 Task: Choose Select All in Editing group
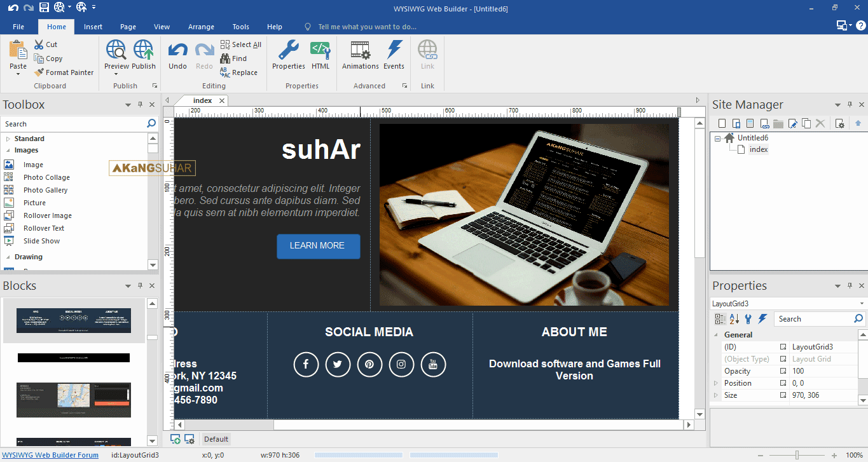point(241,44)
